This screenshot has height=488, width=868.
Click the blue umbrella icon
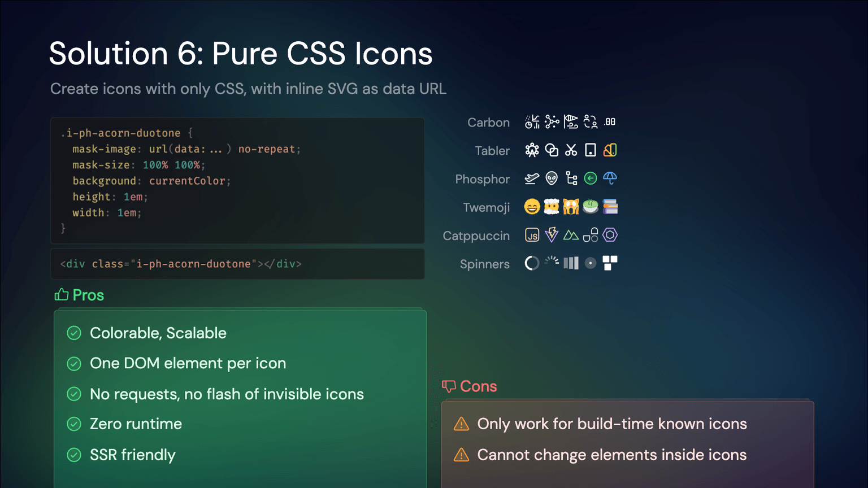[610, 178]
